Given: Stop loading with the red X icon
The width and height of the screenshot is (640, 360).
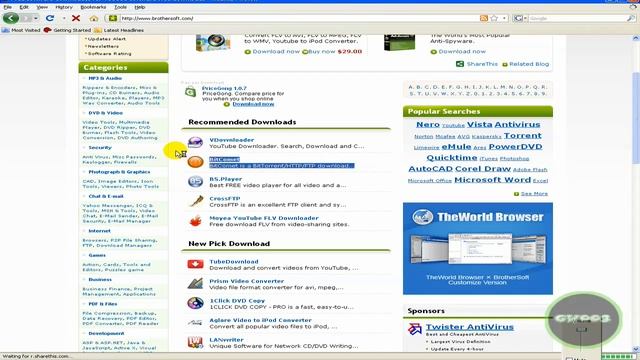Looking at the screenshot, I should 76,18.
